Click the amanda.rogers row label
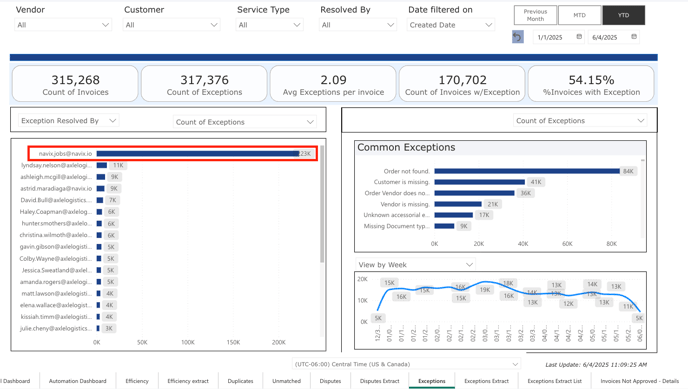 [x=56, y=282]
